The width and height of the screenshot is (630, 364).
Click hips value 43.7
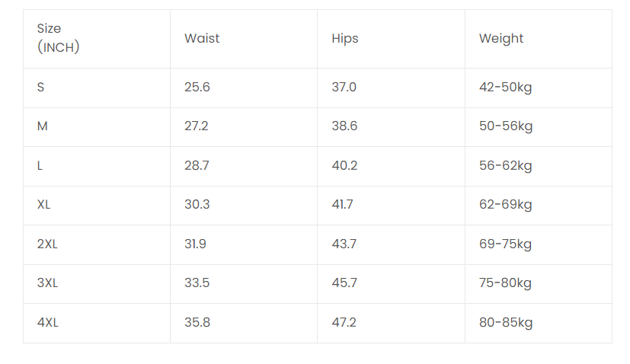click(x=344, y=244)
